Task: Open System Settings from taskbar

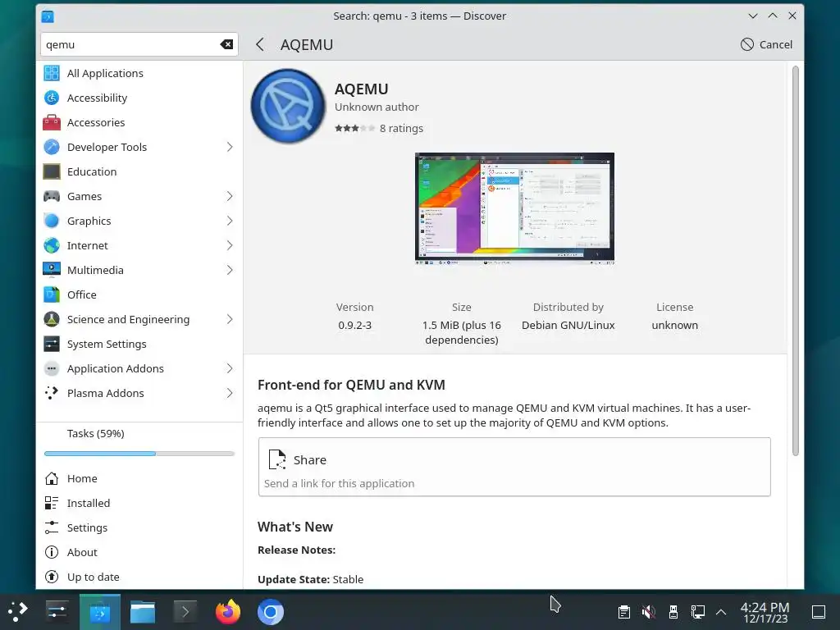Action: click(57, 612)
